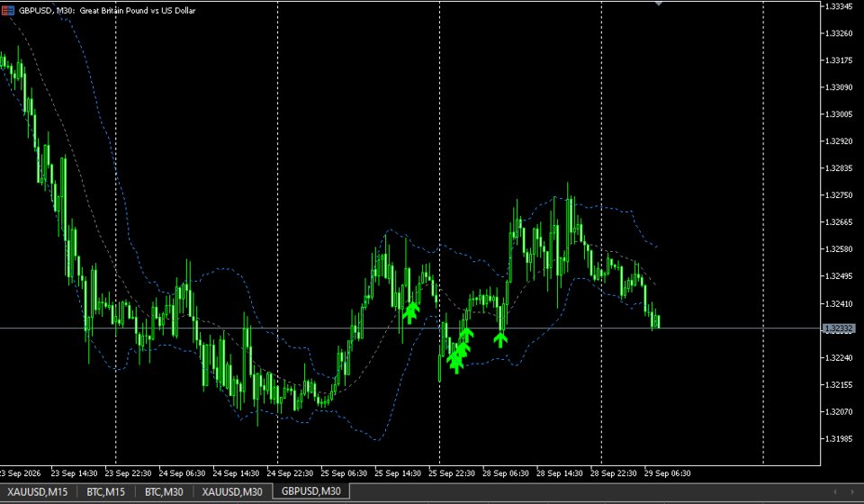Screen dimensions: 864x504
Task: Click the 1.32835 price scale label
Action: tap(838, 168)
